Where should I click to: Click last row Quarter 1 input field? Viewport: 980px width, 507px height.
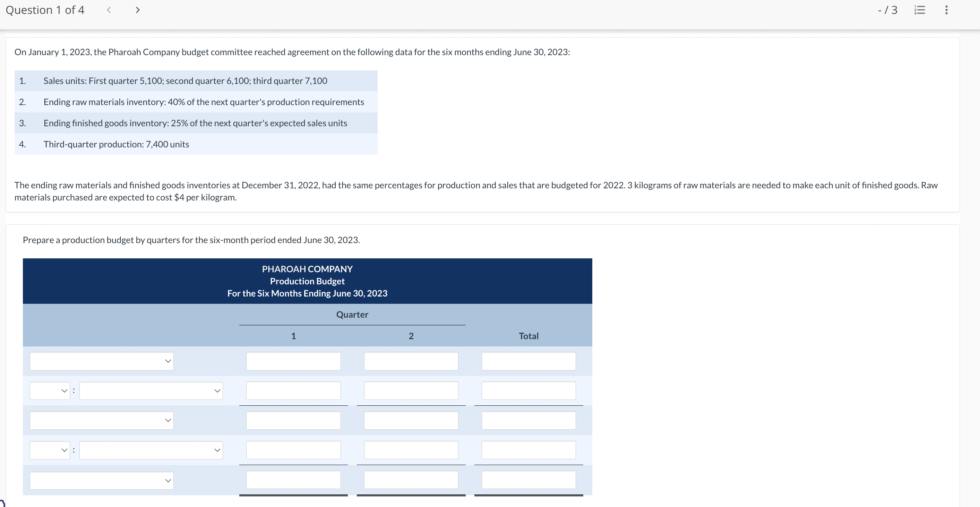click(293, 480)
